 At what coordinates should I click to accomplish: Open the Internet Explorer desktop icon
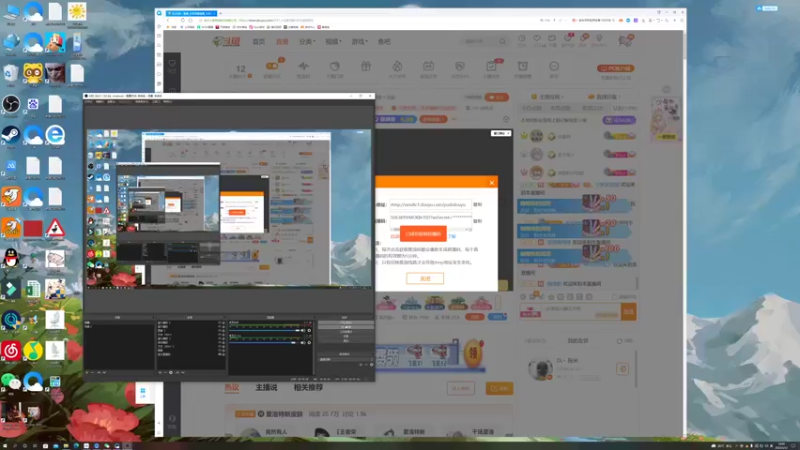point(55,135)
